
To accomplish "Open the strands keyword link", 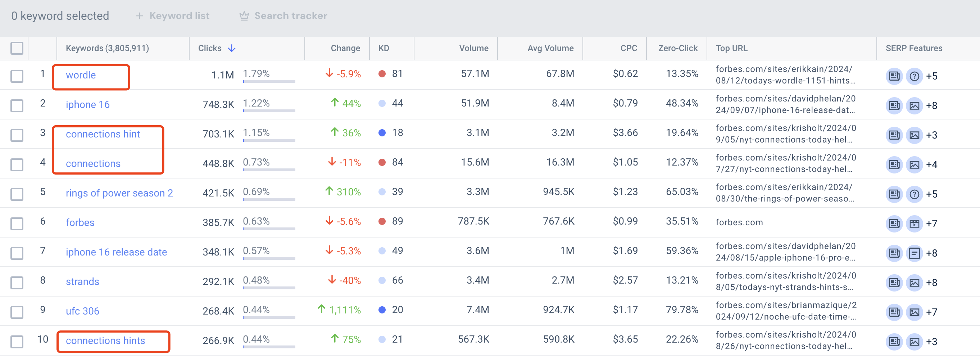I will (82, 282).
